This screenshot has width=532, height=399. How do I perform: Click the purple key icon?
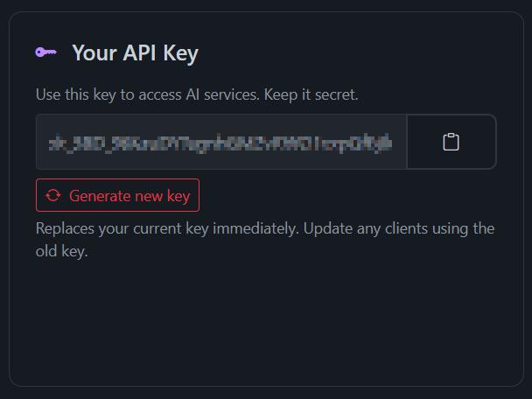46,53
